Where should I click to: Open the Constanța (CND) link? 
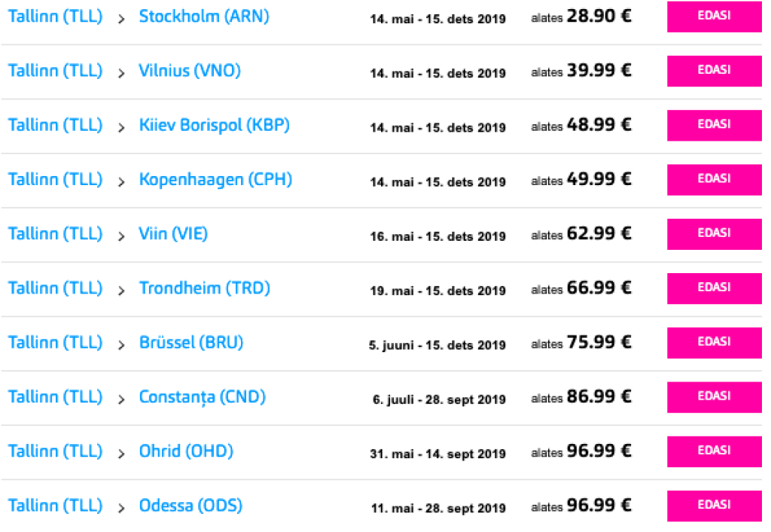point(202,397)
